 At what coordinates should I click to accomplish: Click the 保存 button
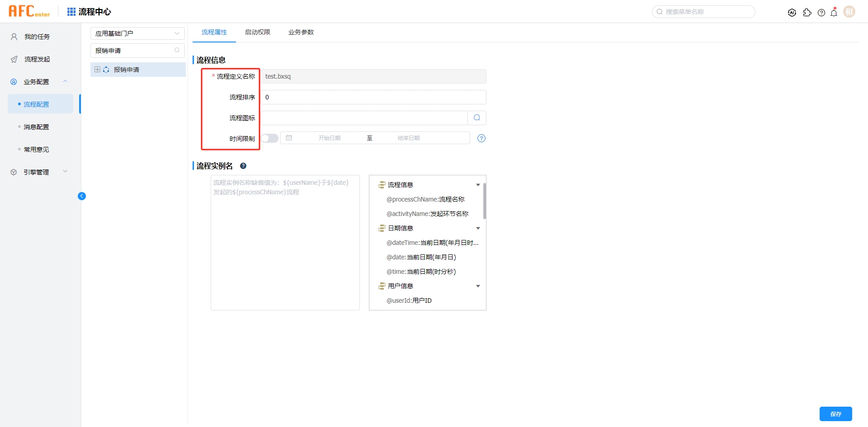(835, 414)
